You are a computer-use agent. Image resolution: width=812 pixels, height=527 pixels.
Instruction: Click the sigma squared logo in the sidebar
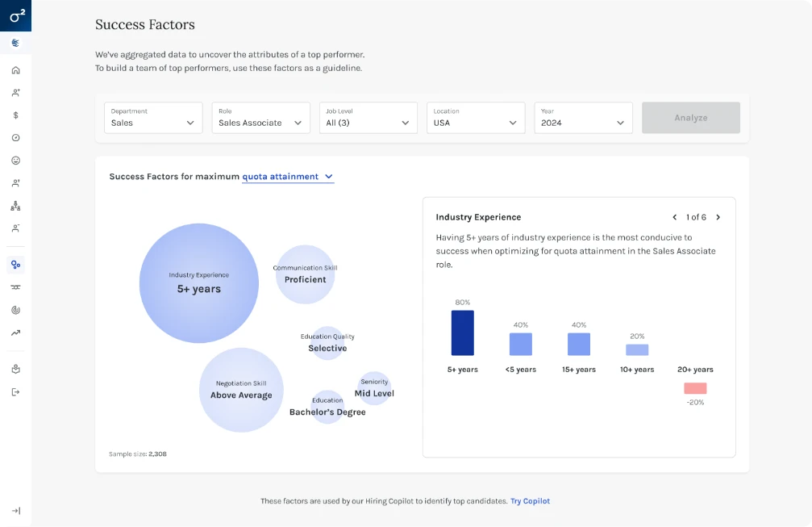(15, 15)
